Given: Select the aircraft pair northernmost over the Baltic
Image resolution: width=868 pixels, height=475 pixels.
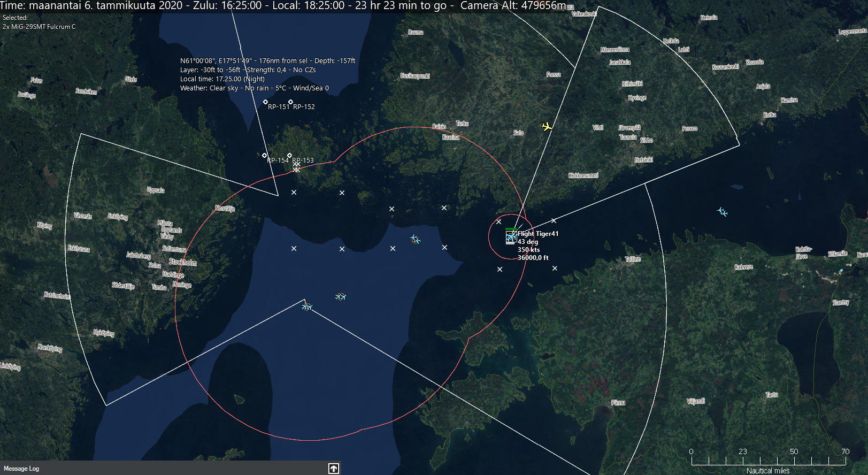Looking at the screenshot, I should tap(415, 239).
